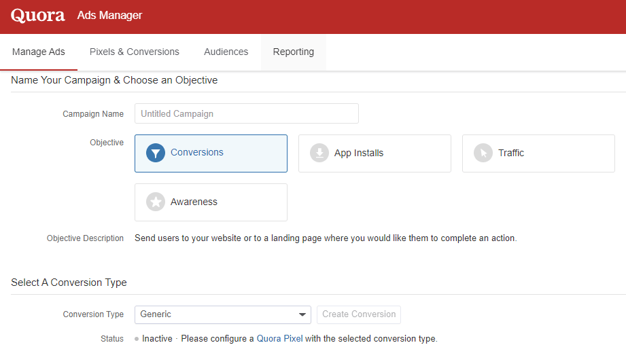This screenshot has width=626, height=364.
Task: Click the Conversion Type label
Action: (93, 314)
